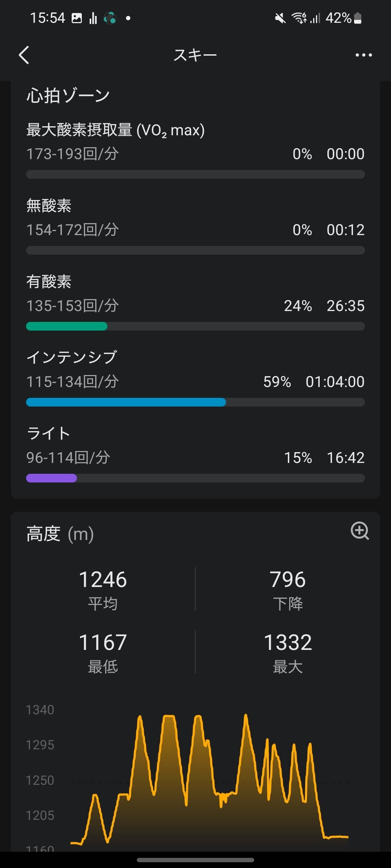The height and width of the screenshot is (868, 391).
Task: Tap the back arrow icon
Action: pyautogui.click(x=24, y=55)
